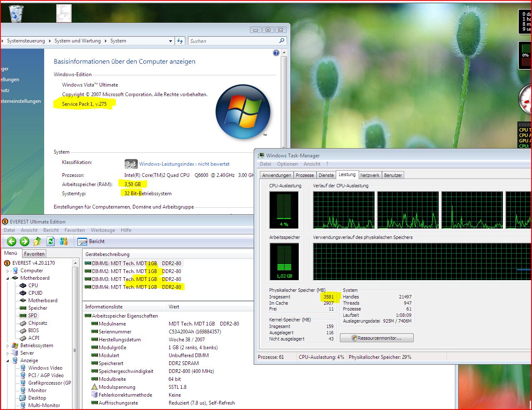Viewport: 532px width, 410px height.
Task: Select CPUID in the EVEREST tree
Action: pos(35,293)
